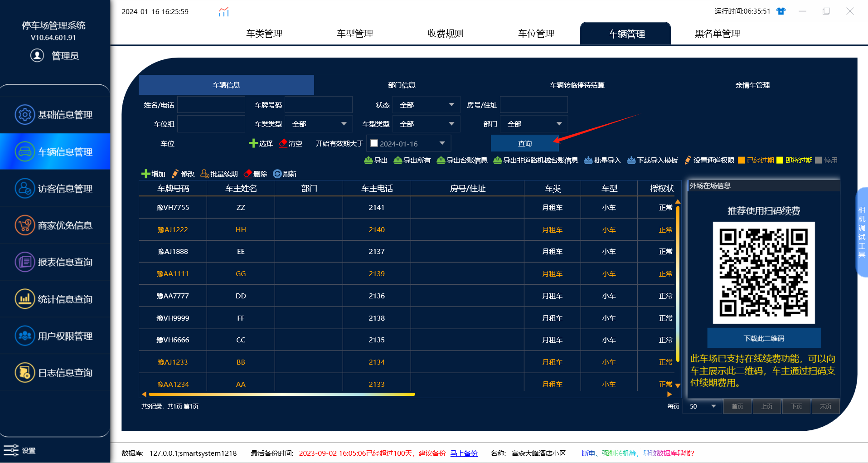Click 设置通道权限 pencil icon
This screenshot has width=868, height=463.
[688, 160]
